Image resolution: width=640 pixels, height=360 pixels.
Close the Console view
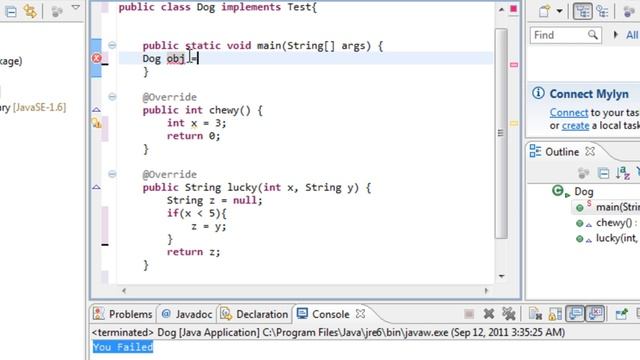tap(360, 314)
